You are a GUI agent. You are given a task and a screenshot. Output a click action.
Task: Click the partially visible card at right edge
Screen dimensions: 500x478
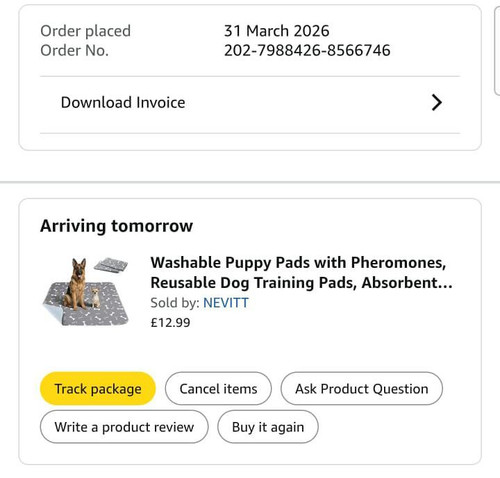[x=497, y=51]
